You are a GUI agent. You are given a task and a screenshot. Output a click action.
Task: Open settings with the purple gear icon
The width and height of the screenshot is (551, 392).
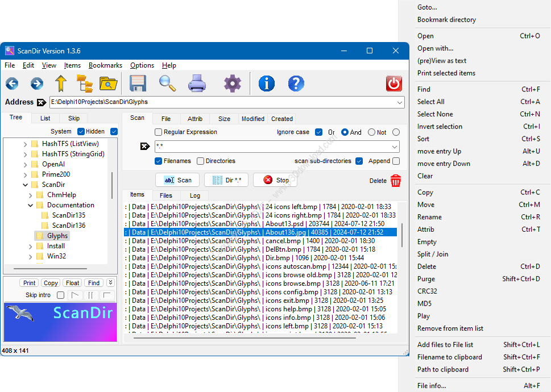coord(232,84)
